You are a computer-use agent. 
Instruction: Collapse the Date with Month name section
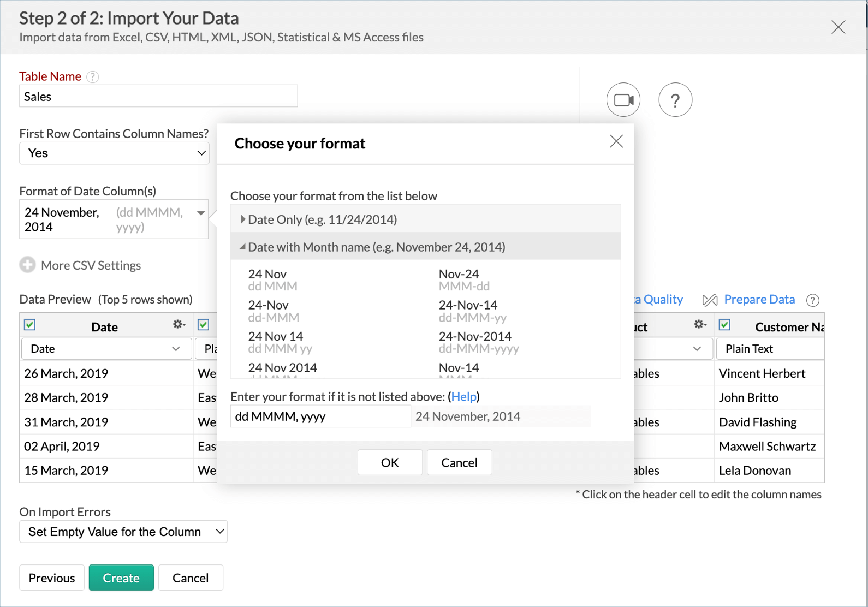(x=243, y=247)
